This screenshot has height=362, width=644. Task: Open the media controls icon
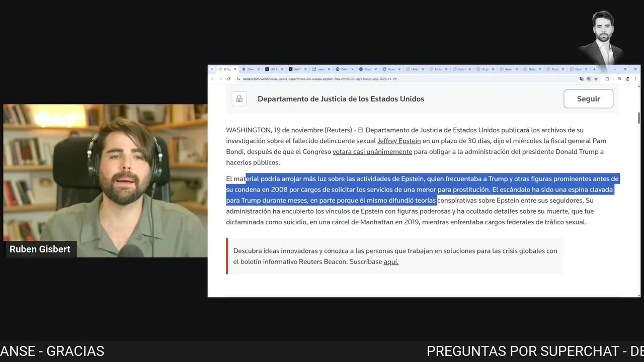[x=619, y=79]
